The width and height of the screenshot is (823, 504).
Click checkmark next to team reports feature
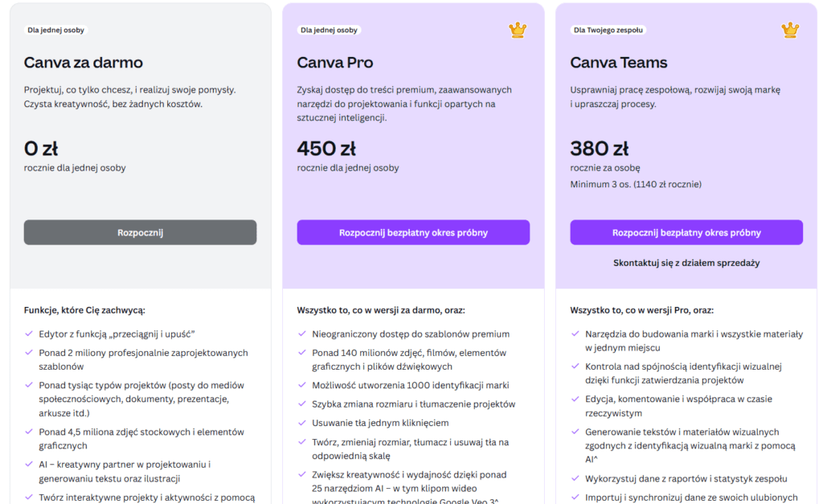coord(575,478)
